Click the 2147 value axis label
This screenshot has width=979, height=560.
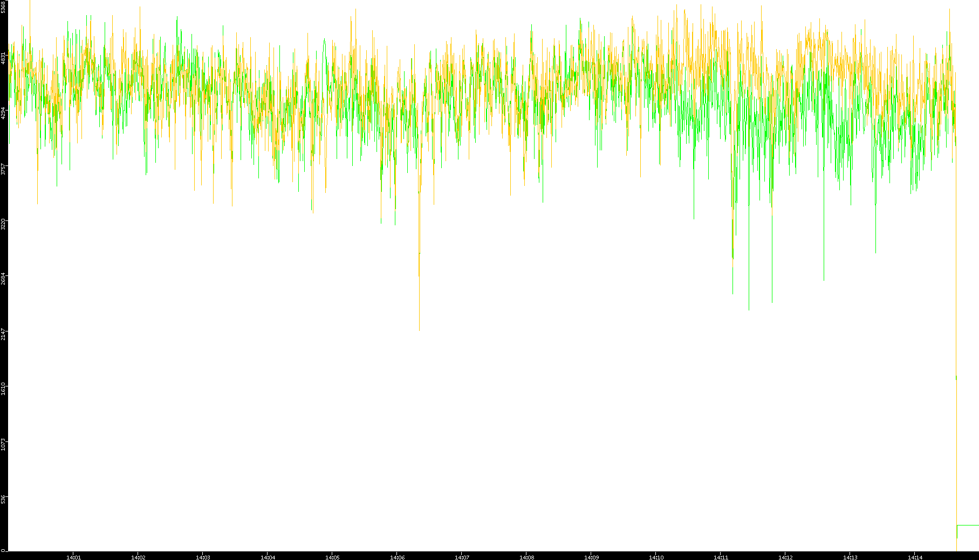(4, 334)
